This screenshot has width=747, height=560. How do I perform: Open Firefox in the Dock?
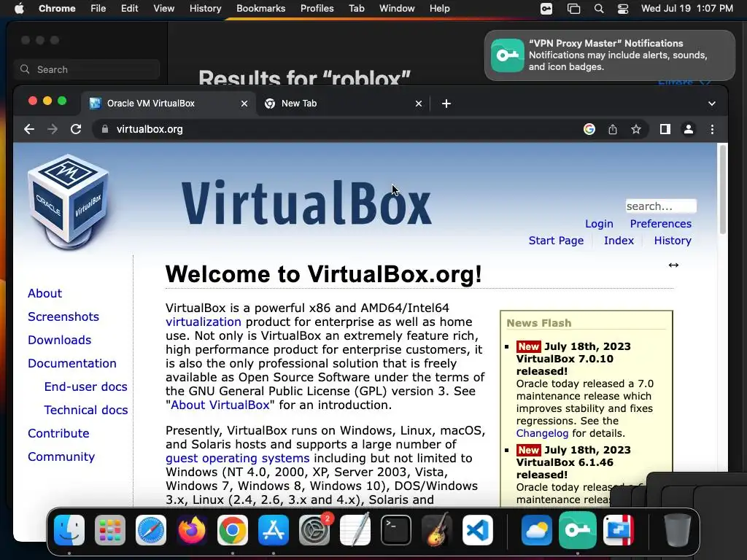pos(192,530)
